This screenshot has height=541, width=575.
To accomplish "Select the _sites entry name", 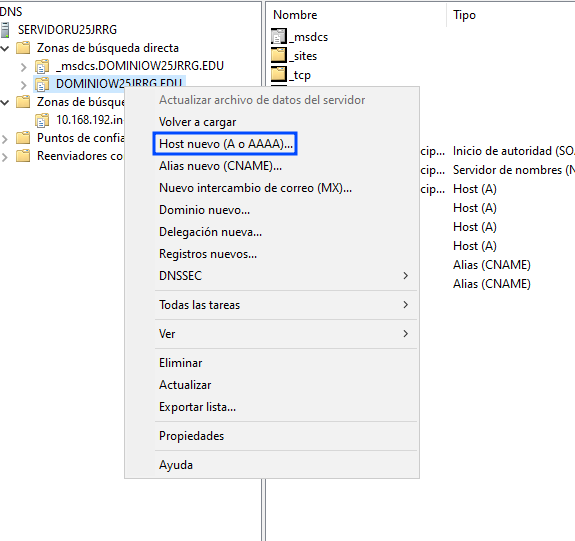I will coord(303,56).
